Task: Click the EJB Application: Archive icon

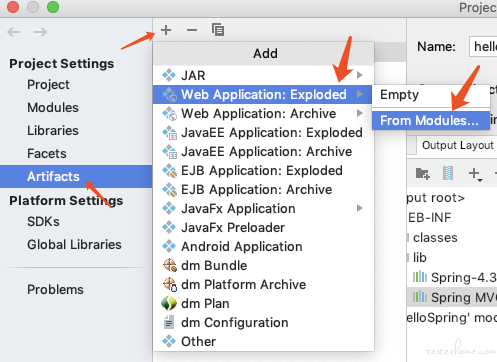Action: (x=169, y=189)
